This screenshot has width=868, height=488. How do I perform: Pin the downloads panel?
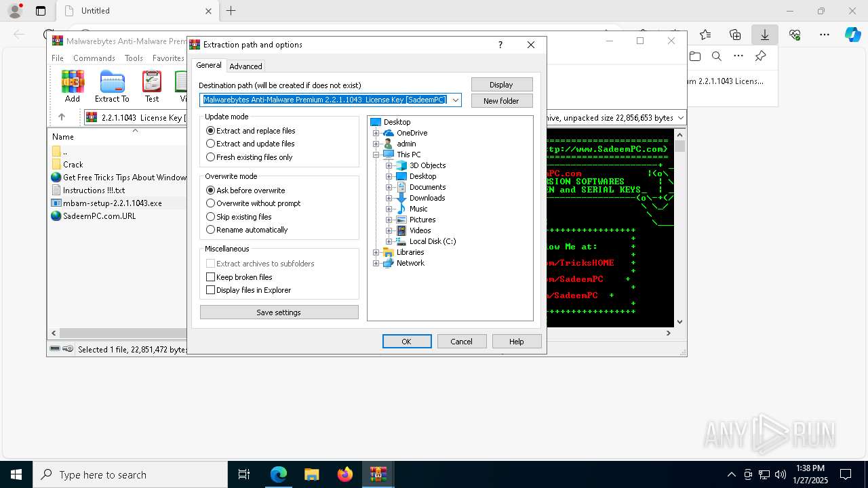tap(760, 56)
